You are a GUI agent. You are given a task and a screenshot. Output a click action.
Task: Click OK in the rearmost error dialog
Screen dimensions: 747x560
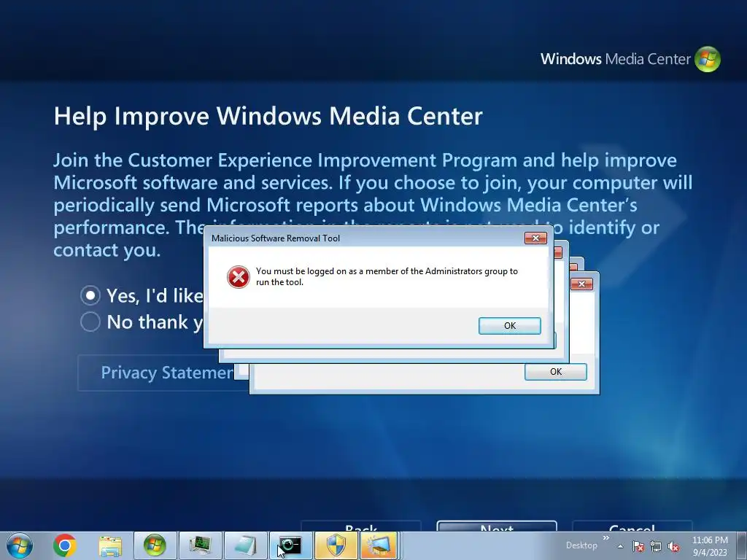[555, 372]
